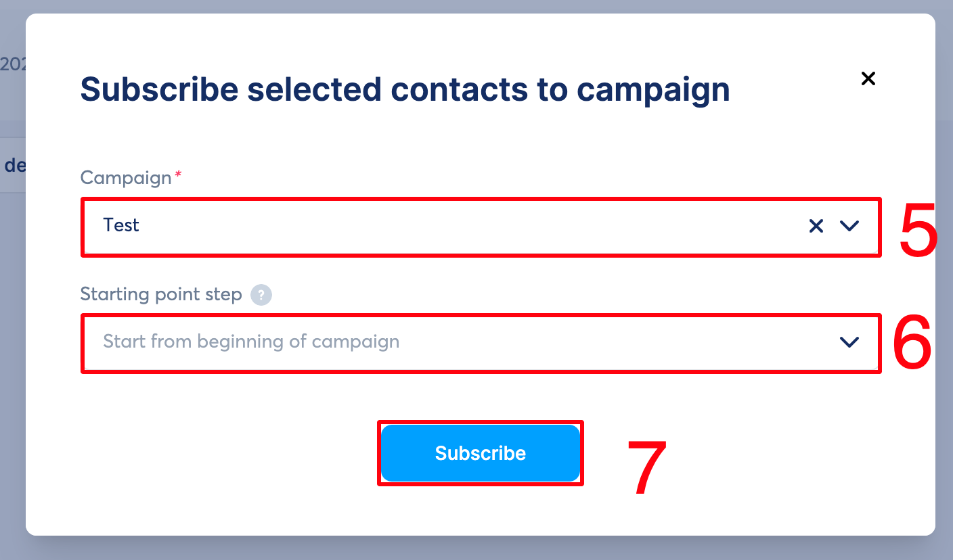Open the Starting point step help icon

(x=261, y=295)
